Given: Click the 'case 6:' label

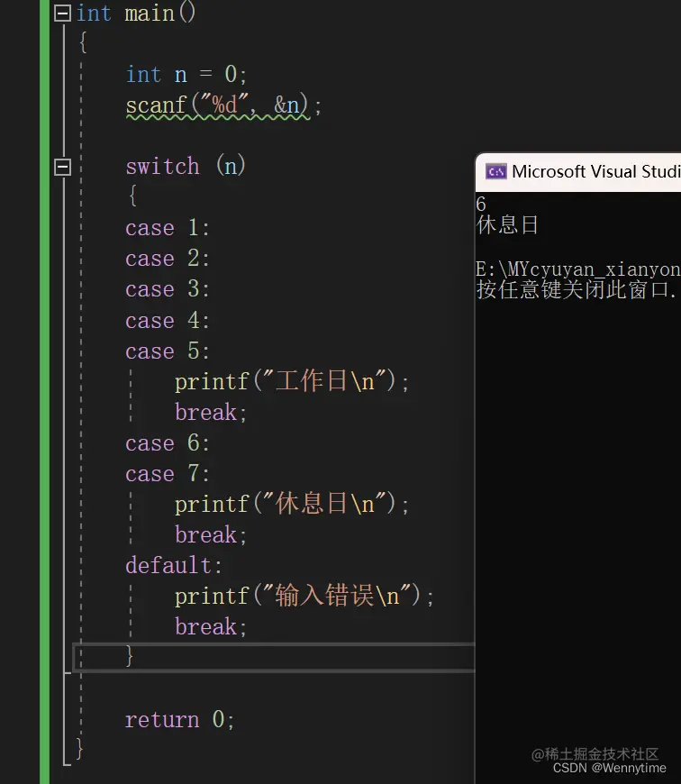Looking at the screenshot, I should pyautogui.click(x=168, y=443).
